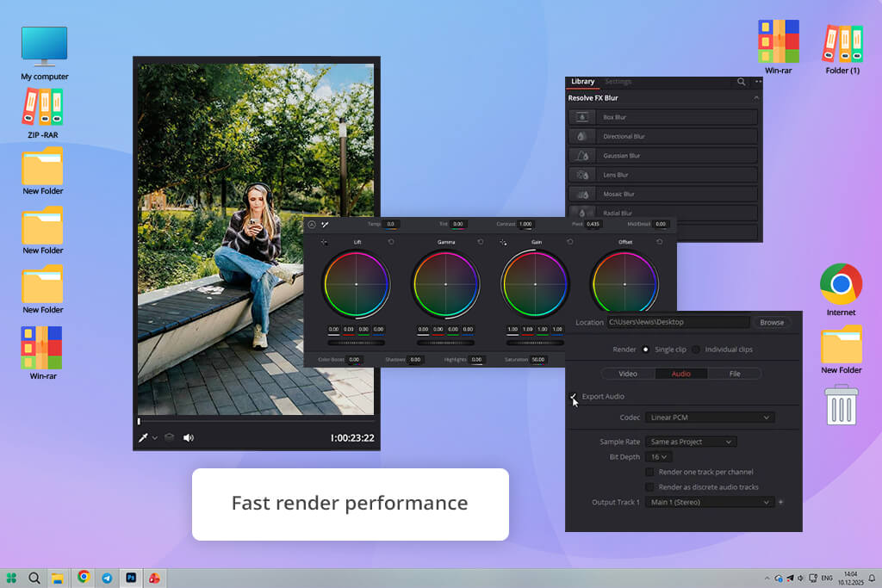Open the Bit Depth 16 dropdown
Image resolution: width=882 pixels, height=588 pixels.
pos(658,457)
